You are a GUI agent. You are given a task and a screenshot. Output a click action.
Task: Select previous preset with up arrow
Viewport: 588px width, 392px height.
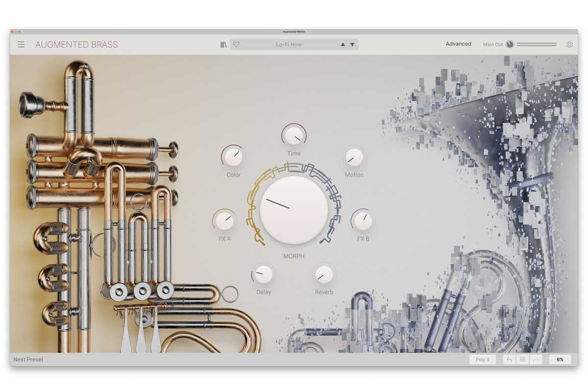(x=343, y=45)
